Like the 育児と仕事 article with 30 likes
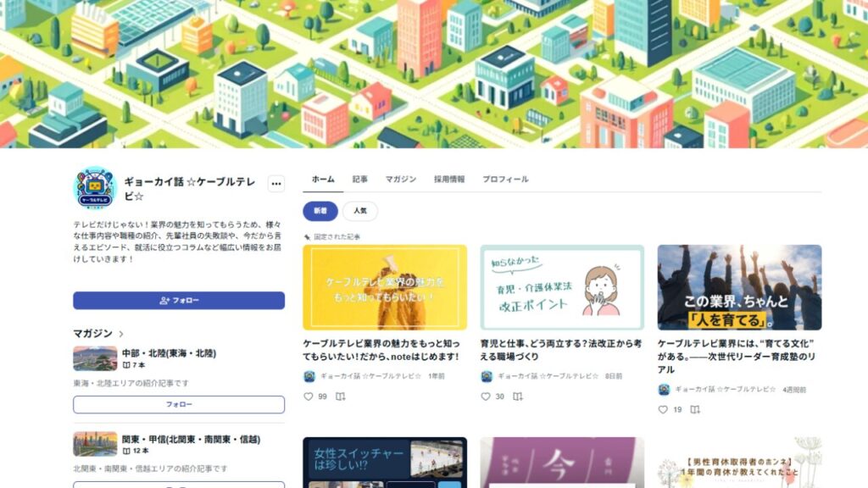The image size is (868, 488). point(486,396)
